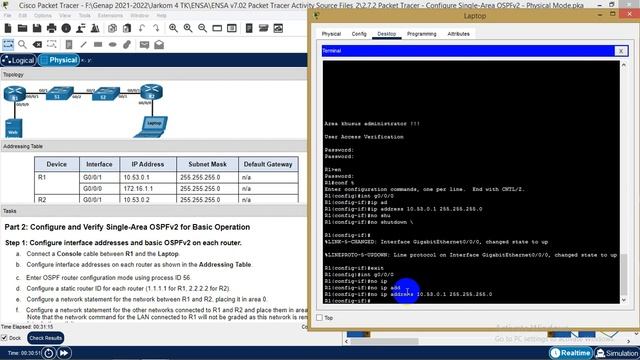Click the terminal scrollbar down arrow
640x360 pixels.
624,300
